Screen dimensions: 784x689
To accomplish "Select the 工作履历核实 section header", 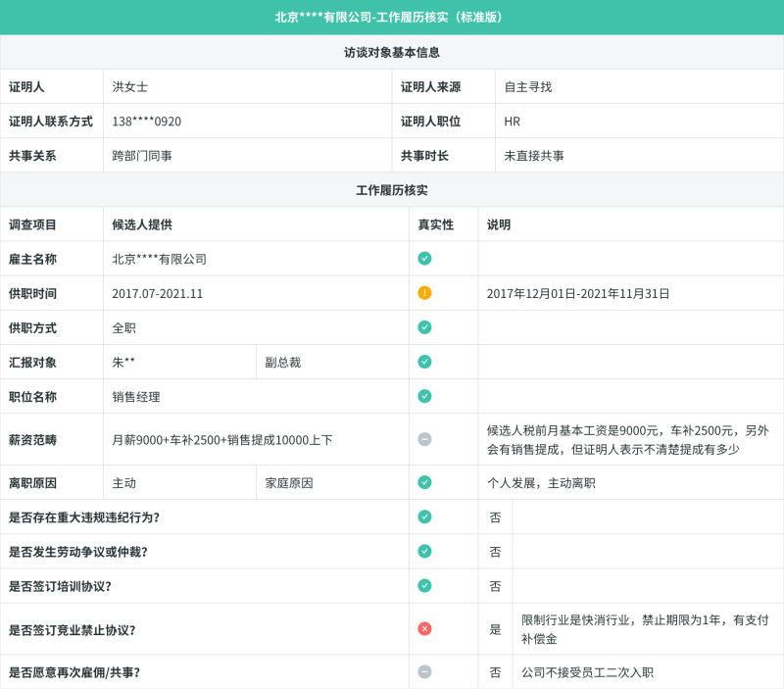I will [392, 190].
